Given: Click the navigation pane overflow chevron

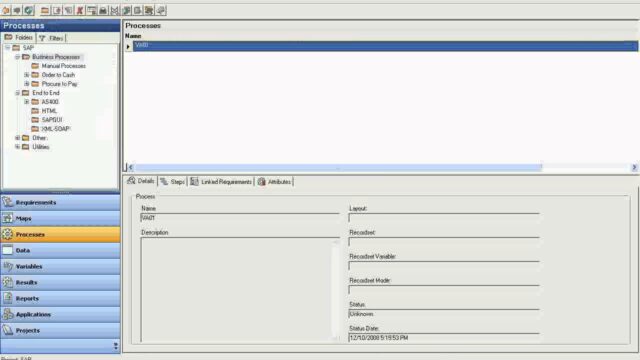Looking at the screenshot, I should click(116, 346).
